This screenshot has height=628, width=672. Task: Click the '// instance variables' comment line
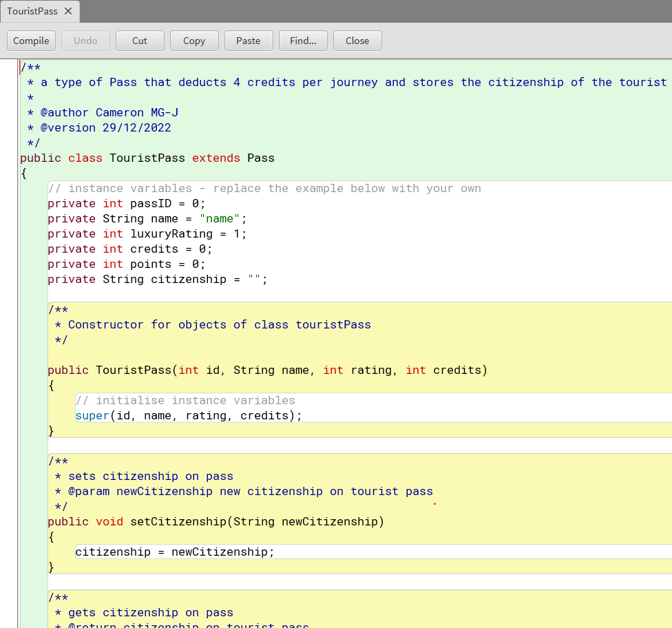[264, 189]
